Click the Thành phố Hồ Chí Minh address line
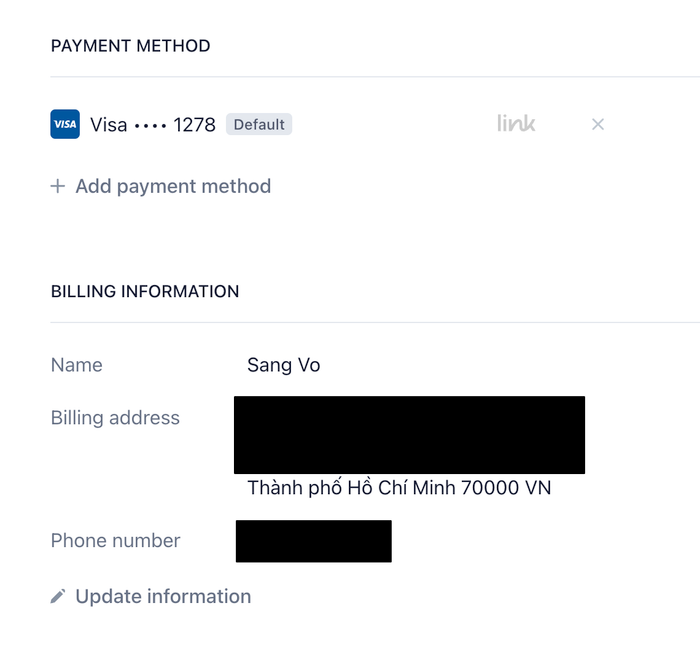 (x=399, y=488)
